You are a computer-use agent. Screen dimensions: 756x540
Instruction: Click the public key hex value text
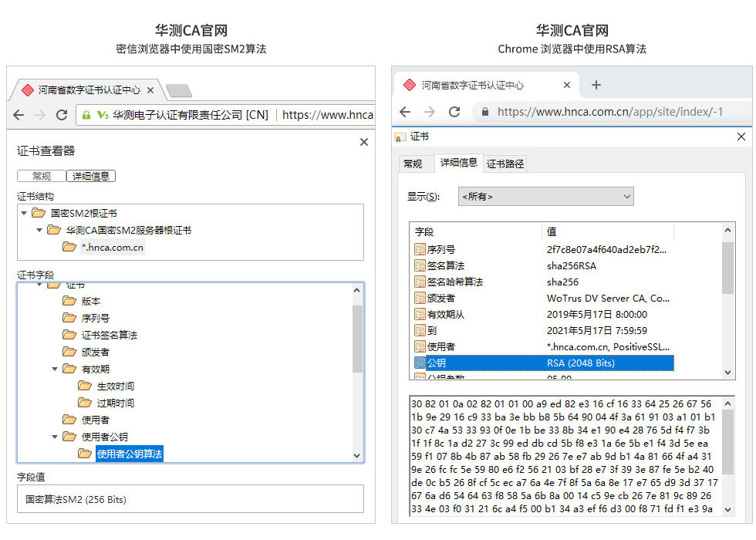(563, 456)
